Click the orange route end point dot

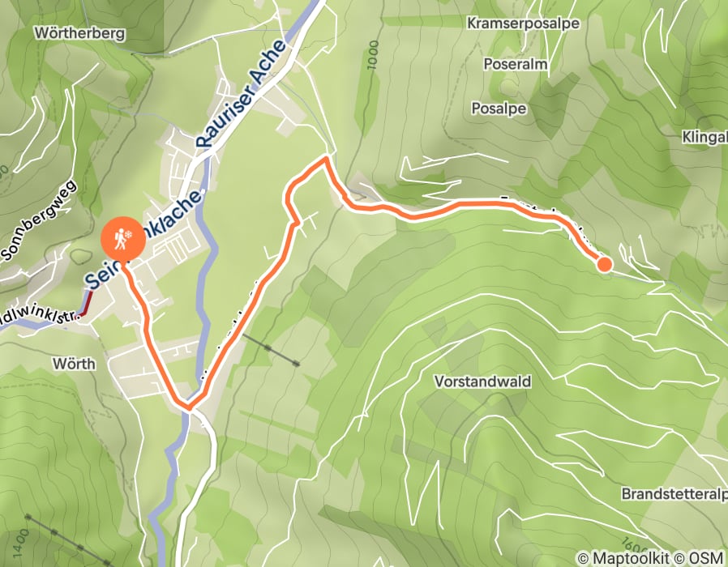pos(604,264)
